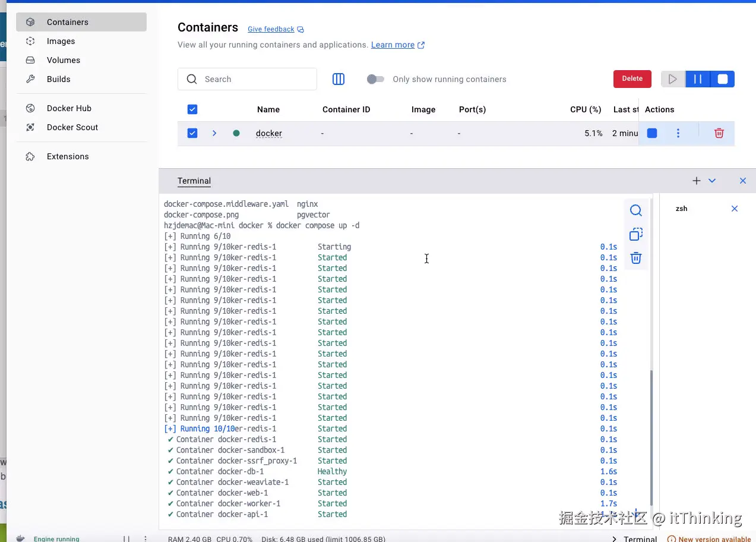Image resolution: width=756 pixels, height=542 pixels.
Task: Click the Start play button in bulk toolbar
Action: point(673,79)
